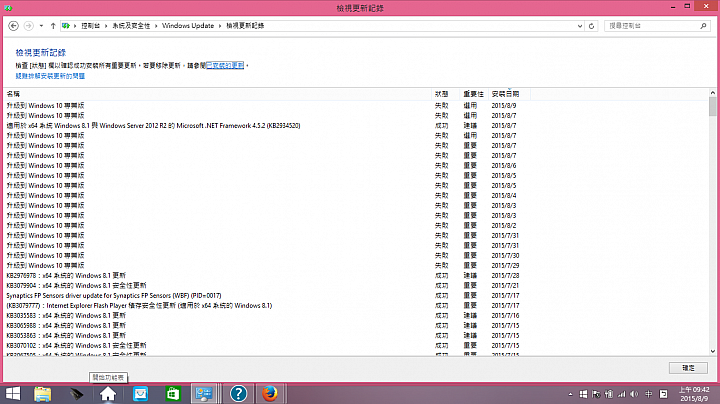Click the 2015/7/30 install date cell

(x=505, y=256)
